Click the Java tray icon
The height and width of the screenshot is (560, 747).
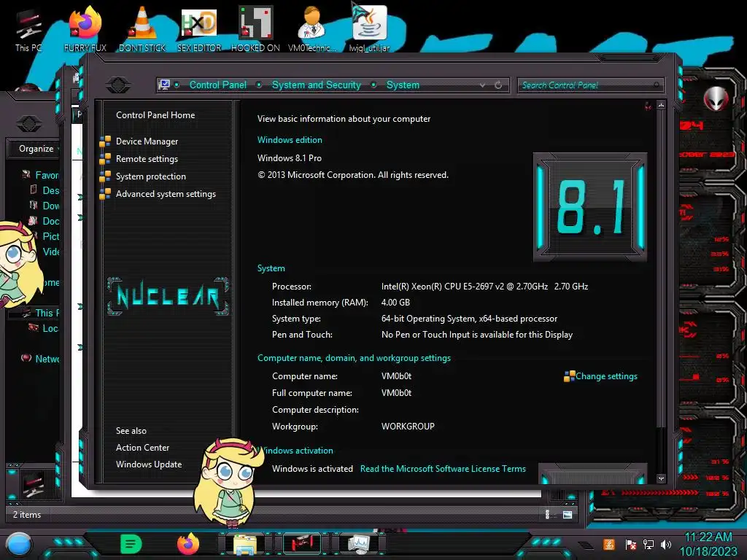tap(609, 544)
